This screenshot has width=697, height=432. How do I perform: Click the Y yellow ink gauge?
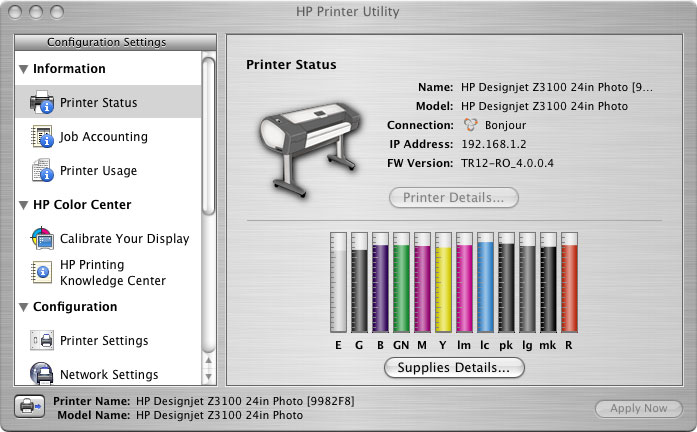click(x=443, y=282)
